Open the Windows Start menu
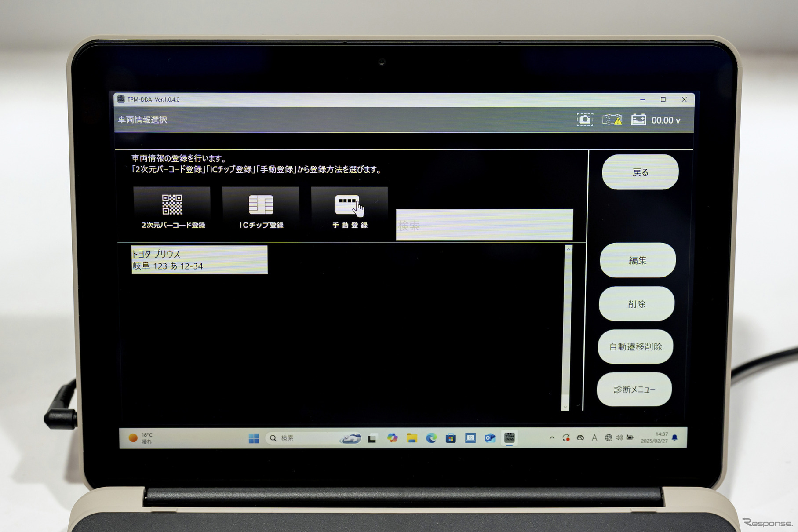 coord(254,438)
